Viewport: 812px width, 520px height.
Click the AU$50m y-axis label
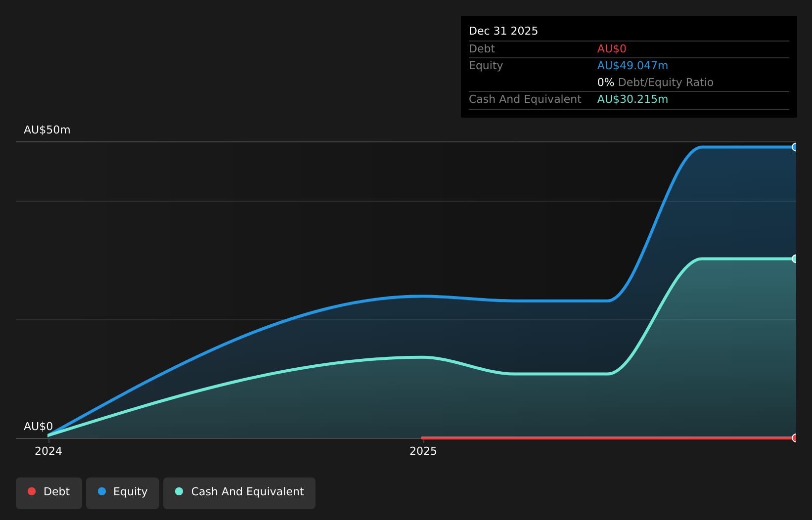(47, 130)
